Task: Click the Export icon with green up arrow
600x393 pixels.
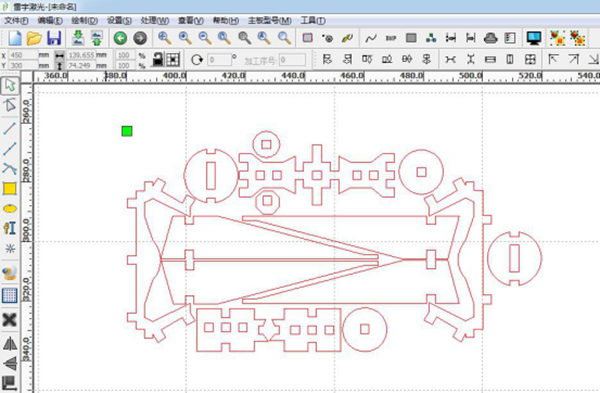Action: coord(97,38)
